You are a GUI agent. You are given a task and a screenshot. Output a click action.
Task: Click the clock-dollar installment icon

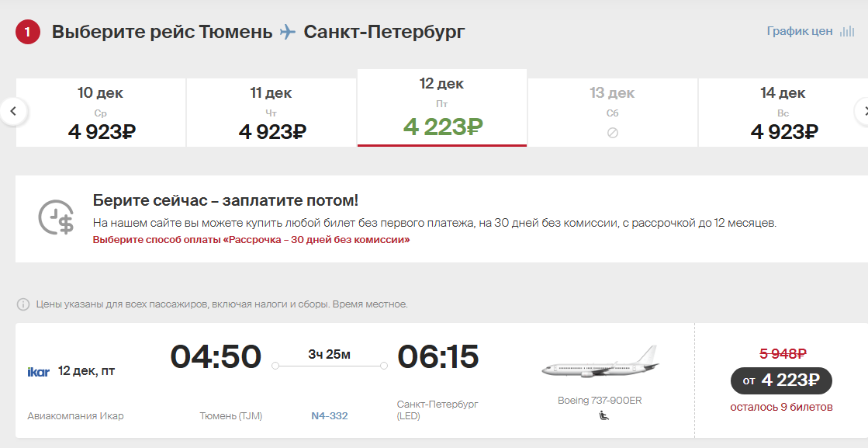pyautogui.click(x=55, y=217)
